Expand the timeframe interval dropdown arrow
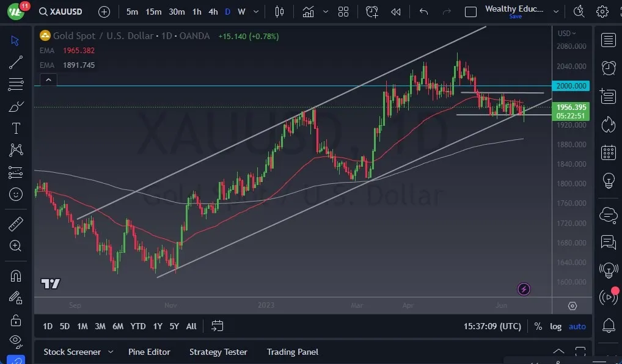 coord(256,12)
